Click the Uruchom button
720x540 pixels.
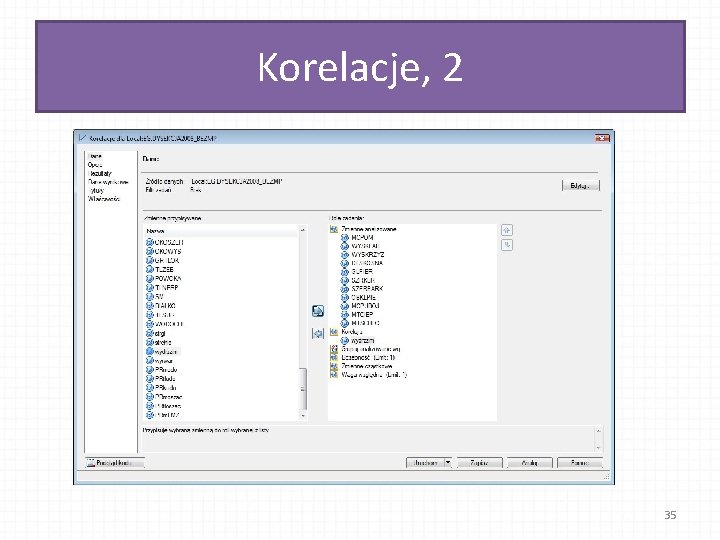(x=426, y=463)
